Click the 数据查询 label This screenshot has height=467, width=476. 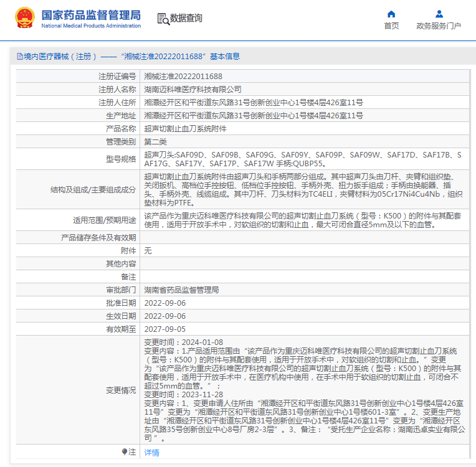(x=186, y=18)
